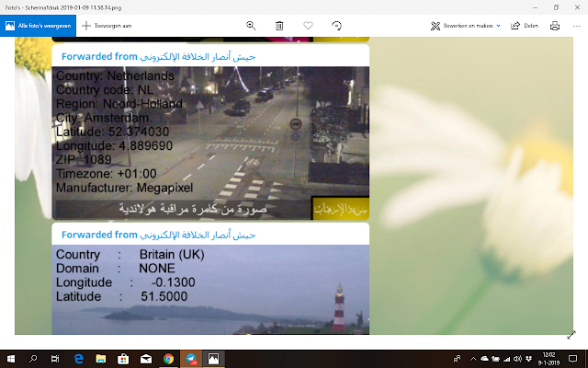
Task: Click the 'Manufacturer: Megapixel' text
Action: [x=125, y=188]
